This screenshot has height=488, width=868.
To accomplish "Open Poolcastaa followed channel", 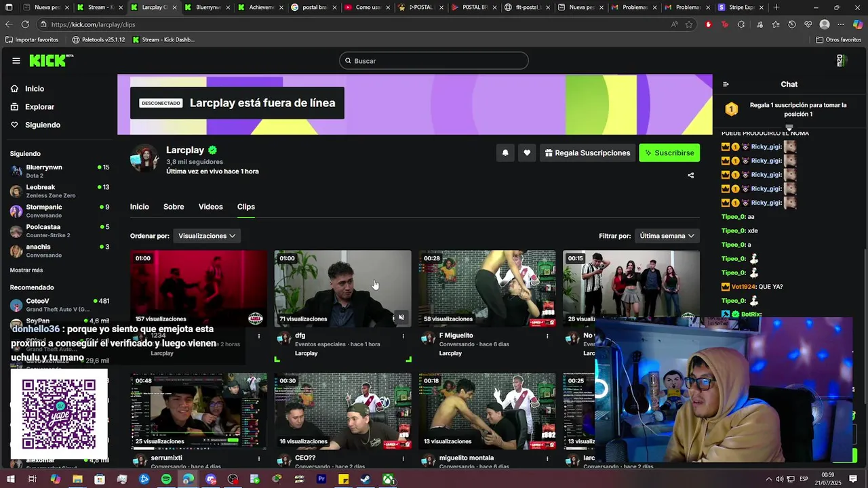I will point(60,230).
